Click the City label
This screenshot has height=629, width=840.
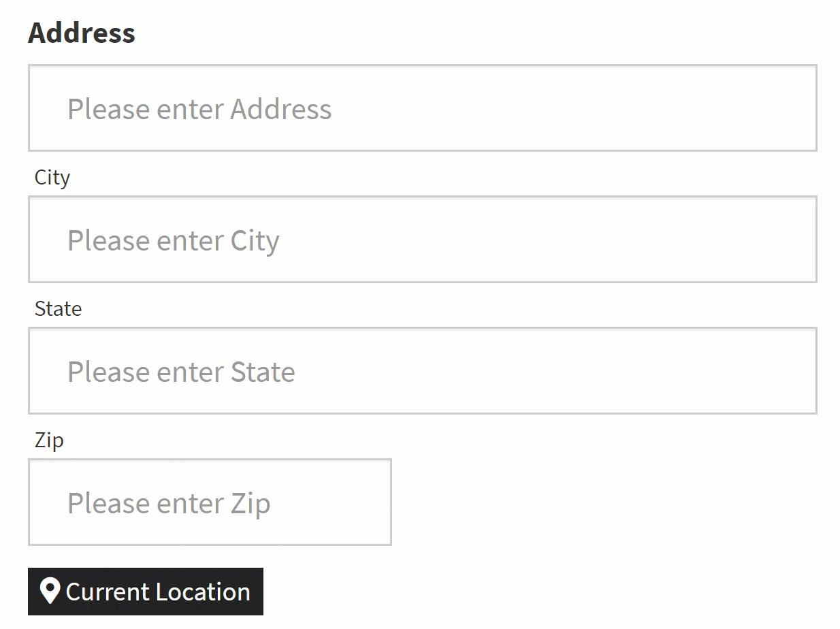click(x=52, y=178)
